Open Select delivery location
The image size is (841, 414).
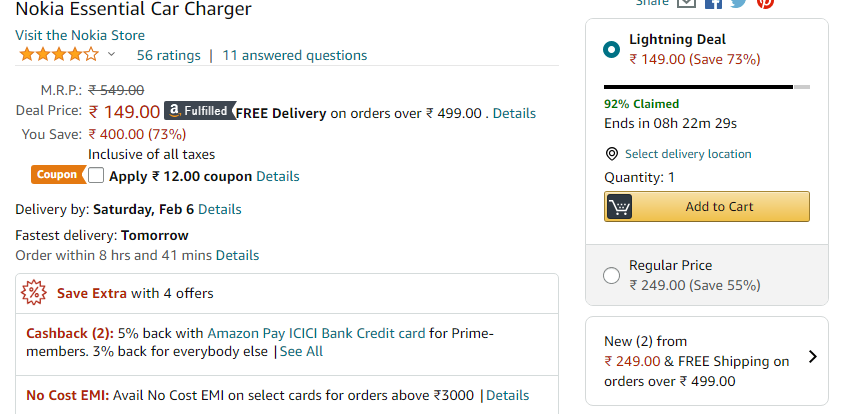pyautogui.click(x=688, y=154)
